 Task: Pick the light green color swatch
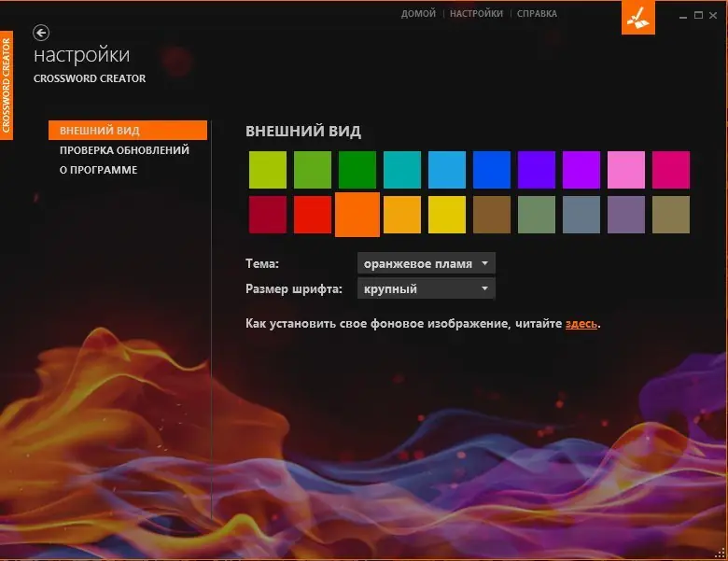(313, 170)
